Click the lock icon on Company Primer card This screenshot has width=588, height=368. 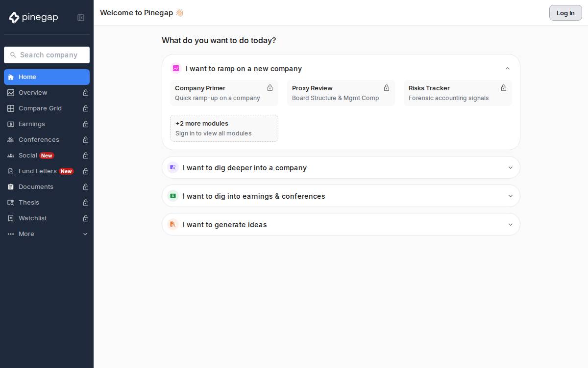[x=270, y=88]
